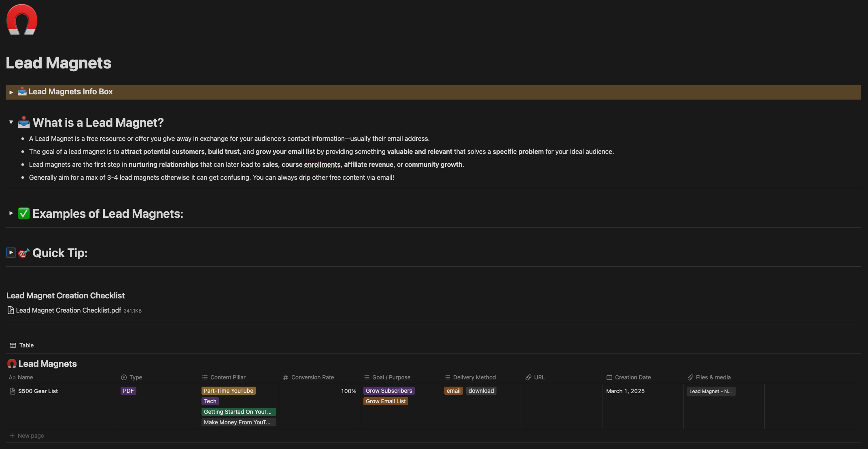Select the Table view tab
Screen dimensions: 868x449
point(26,345)
